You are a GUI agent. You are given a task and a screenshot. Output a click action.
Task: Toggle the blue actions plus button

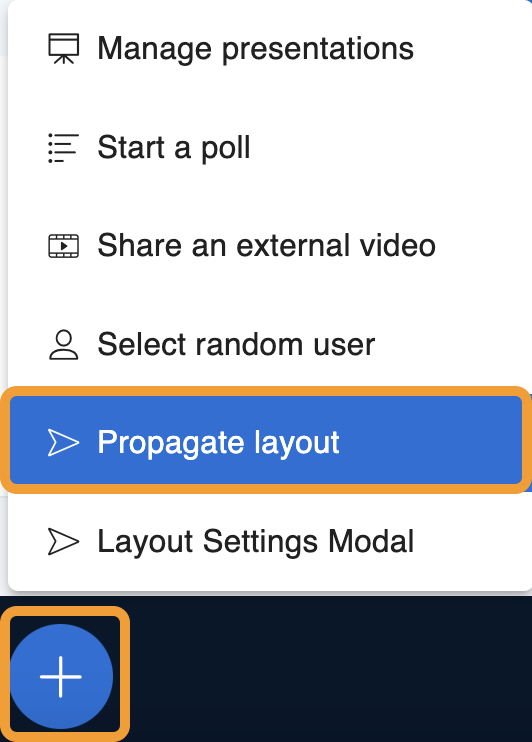(61, 676)
